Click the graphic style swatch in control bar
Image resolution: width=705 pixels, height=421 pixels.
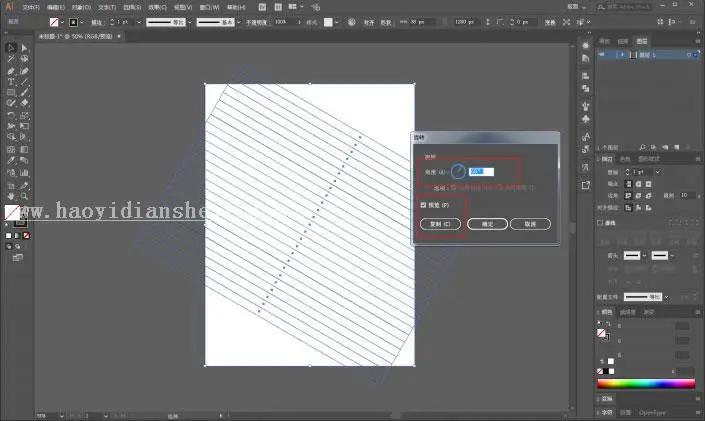coord(328,22)
